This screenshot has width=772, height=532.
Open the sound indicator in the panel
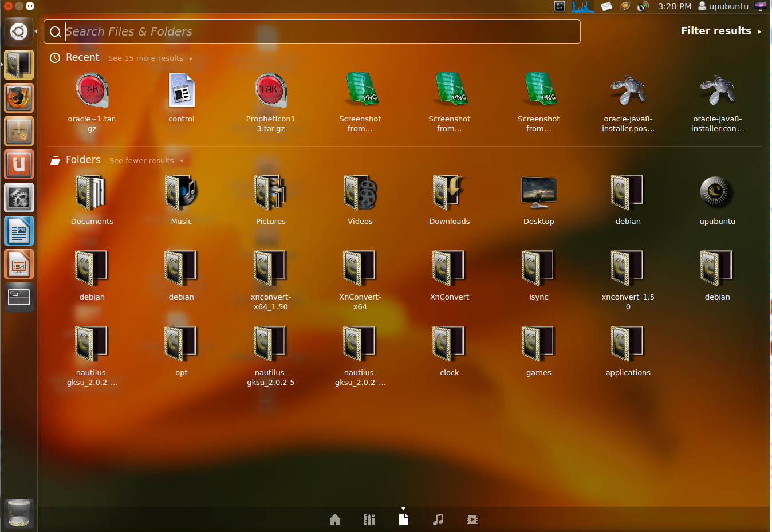pyautogui.click(x=643, y=6)
